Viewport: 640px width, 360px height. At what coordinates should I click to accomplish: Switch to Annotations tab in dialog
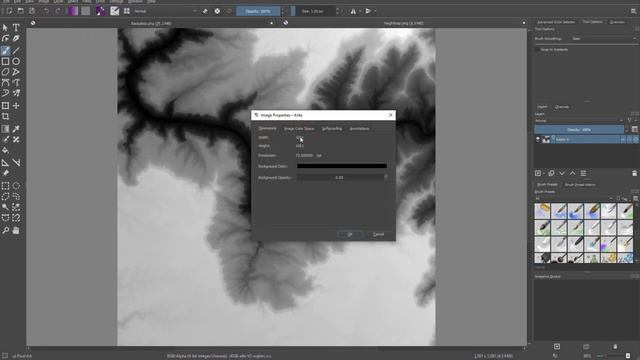pos(360,129)
